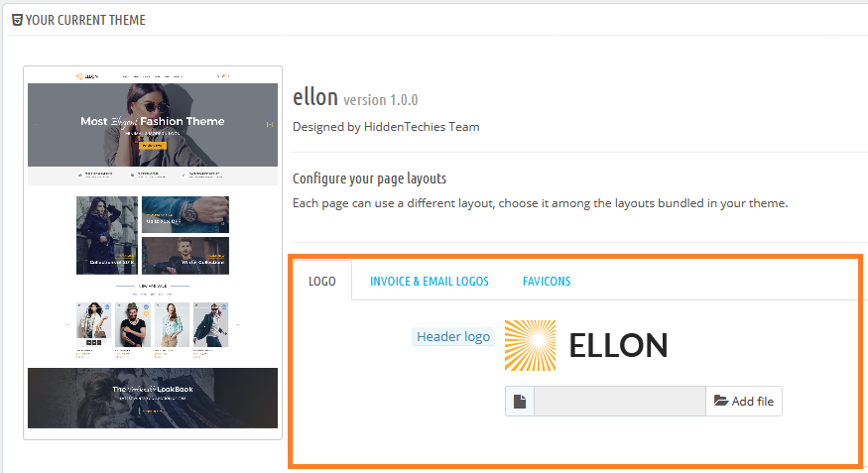Image resolution: width=868 pixels, height=473 pixels.
Task: Select the Favicons tab
Action: [x=547, y=281]
